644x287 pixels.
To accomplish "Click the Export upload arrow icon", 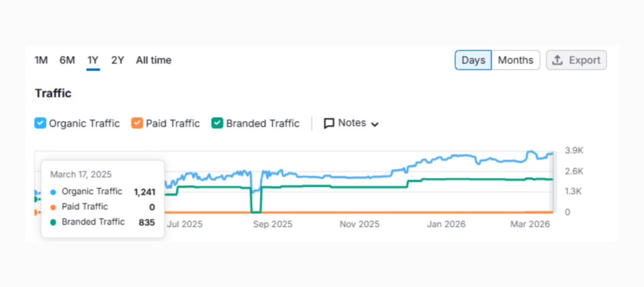I will [x=557, y=60].
